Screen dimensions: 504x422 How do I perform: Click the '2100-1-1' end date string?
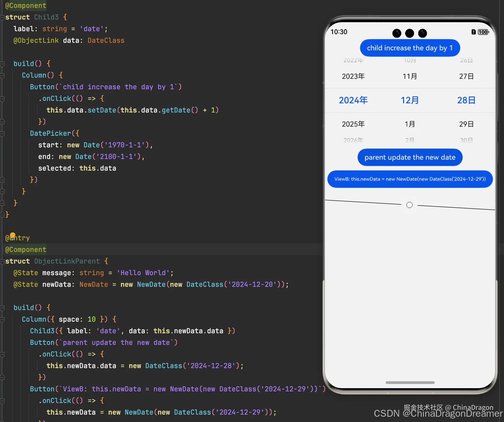[116, 157]
